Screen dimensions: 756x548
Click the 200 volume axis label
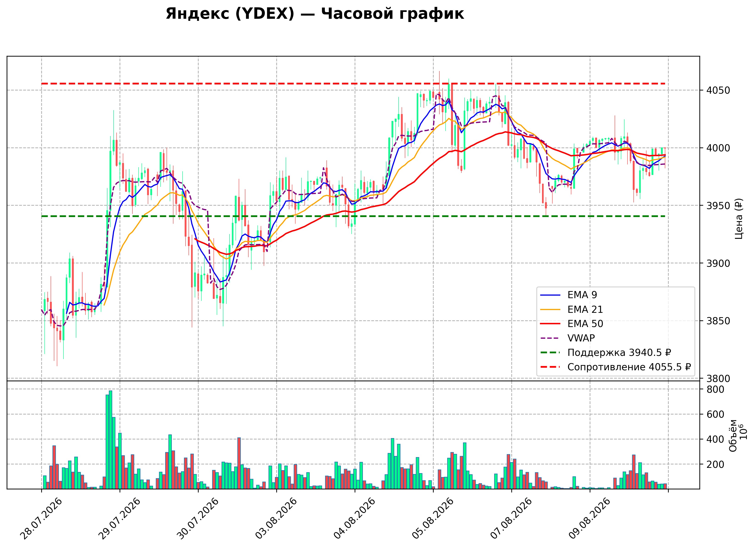pyautogui.click(x=715, y=464)
